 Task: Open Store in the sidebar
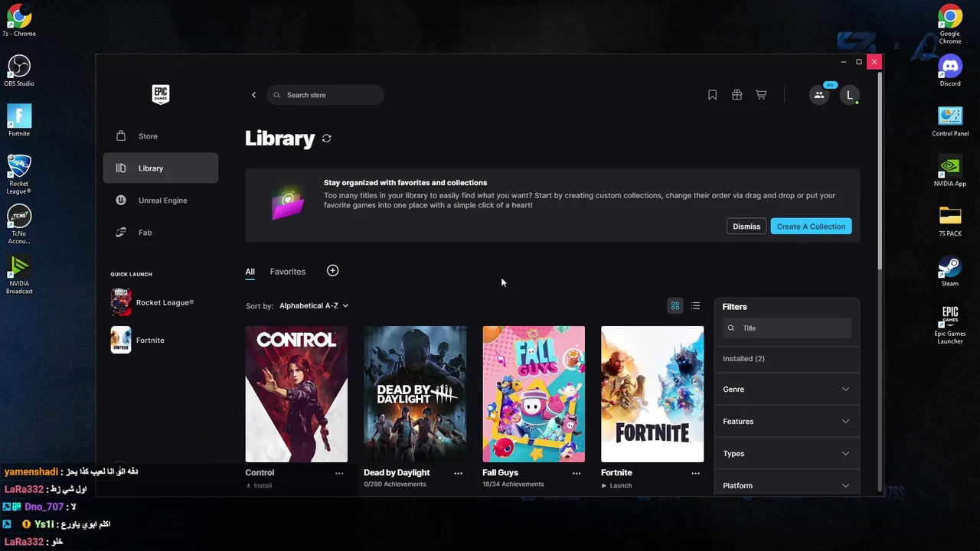(161, 136)
